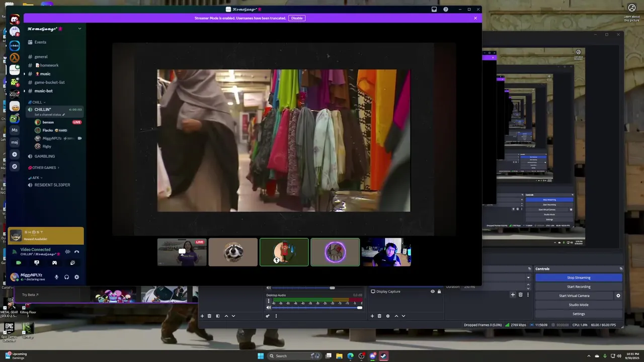
Task: Open MiggyNPLYz user profile panel
Action: [x=30, y=277]
